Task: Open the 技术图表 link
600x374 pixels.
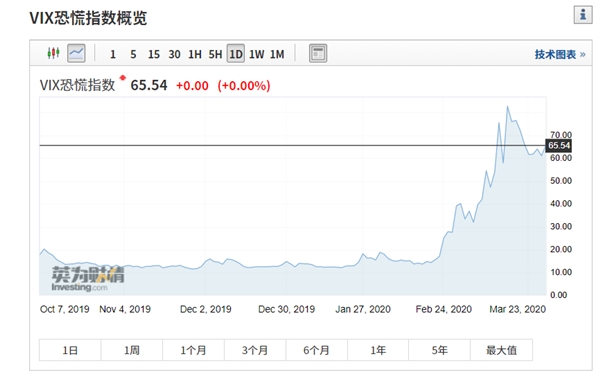Action: [x=560, y=54]
